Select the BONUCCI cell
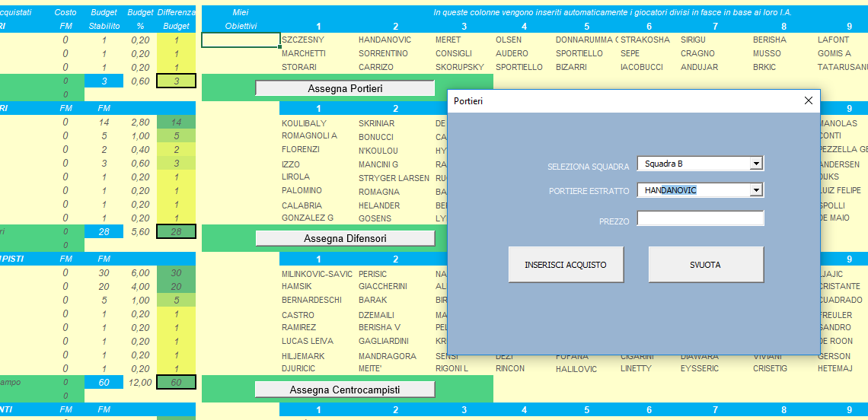The image size is (868, 420). pos(376,137)
